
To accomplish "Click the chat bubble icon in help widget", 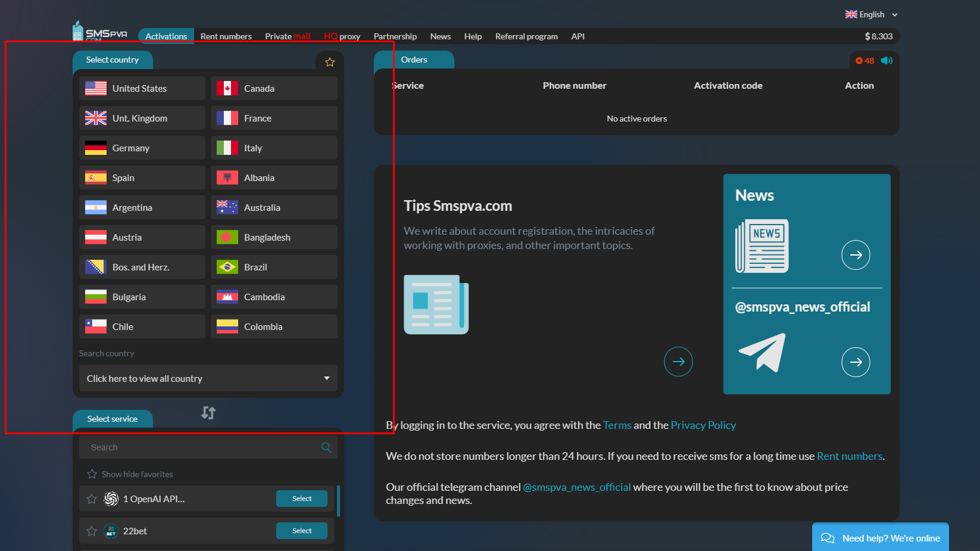I will point(828,538).
